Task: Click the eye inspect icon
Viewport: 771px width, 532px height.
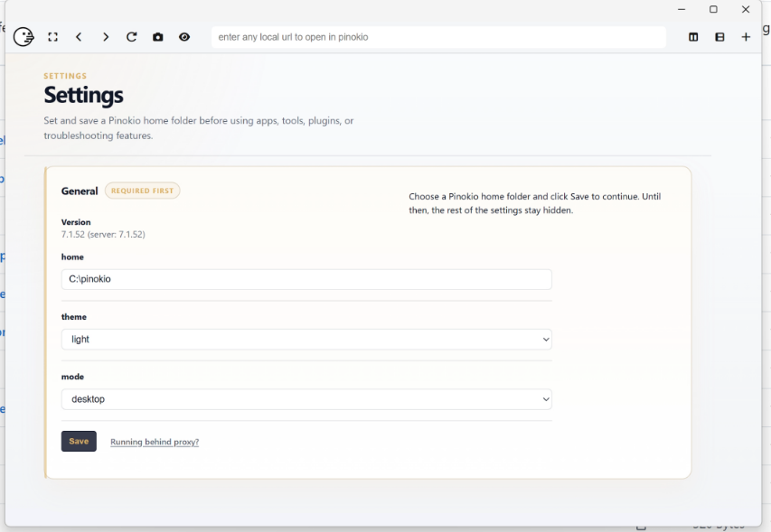Action: click(184, 37)
